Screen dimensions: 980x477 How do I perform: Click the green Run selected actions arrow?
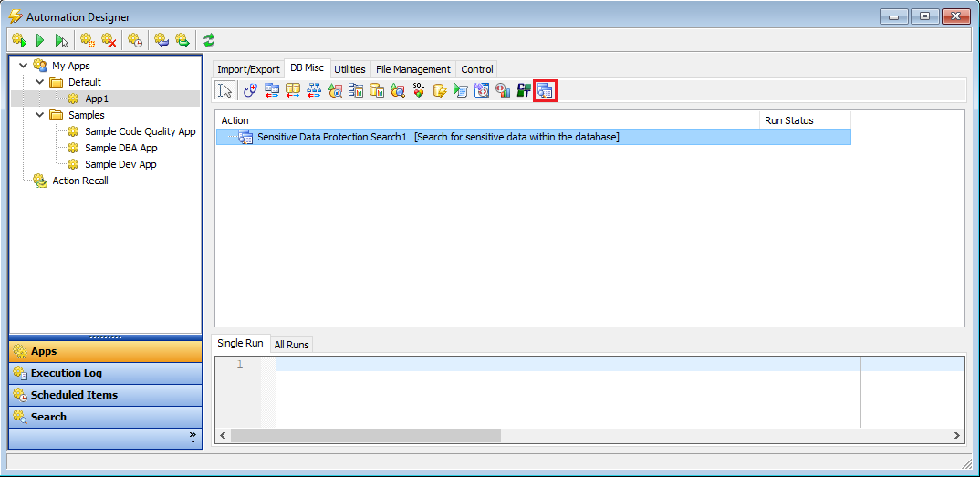[40, 40]
